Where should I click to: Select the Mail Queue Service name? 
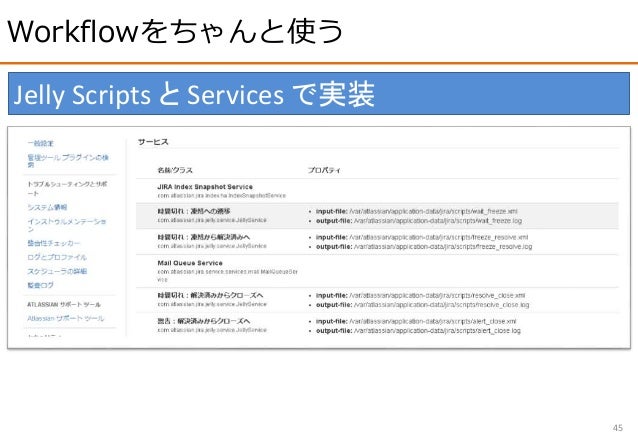click(190, 263)
